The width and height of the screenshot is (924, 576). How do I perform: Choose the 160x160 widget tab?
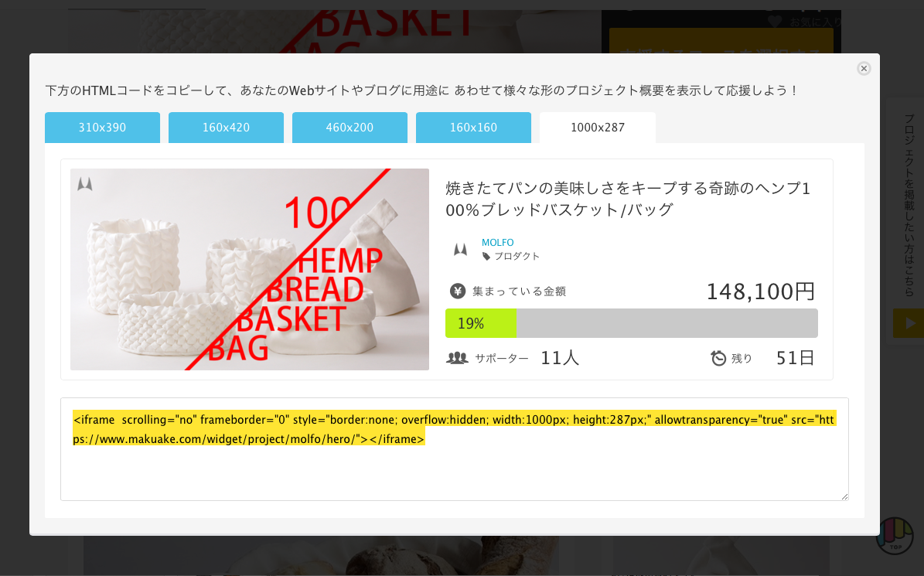click(x=474, y=128)
